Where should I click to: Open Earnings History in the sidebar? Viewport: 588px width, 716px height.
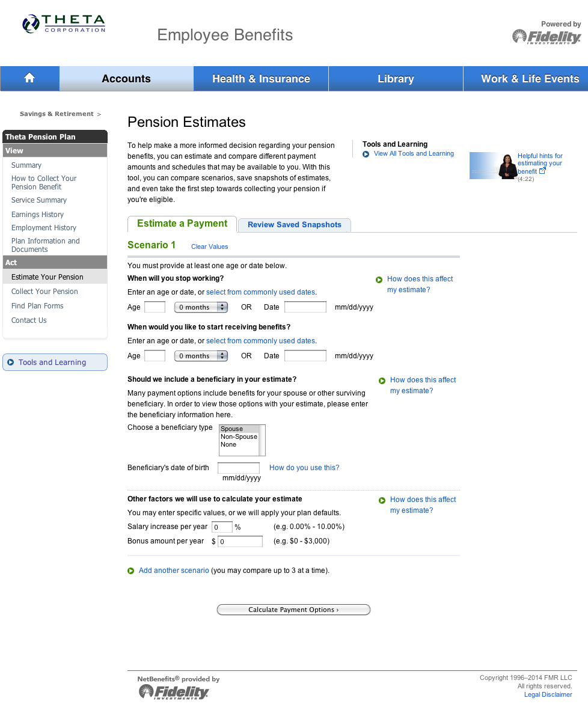click(37, 215)
